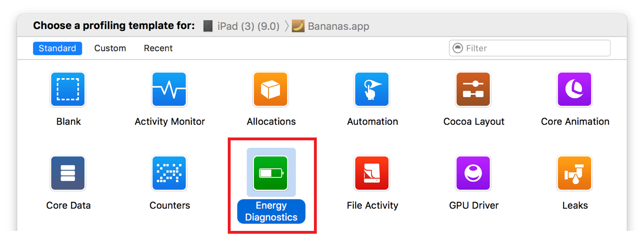Select the File Activity template icon
644x238 pixels.
(372, 173)
